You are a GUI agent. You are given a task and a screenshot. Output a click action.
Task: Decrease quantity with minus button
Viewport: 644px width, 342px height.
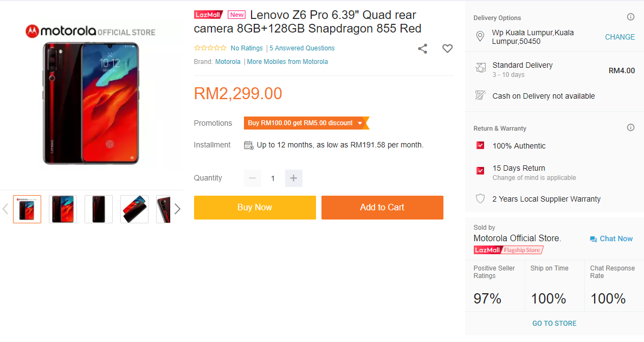pos(252,178)
